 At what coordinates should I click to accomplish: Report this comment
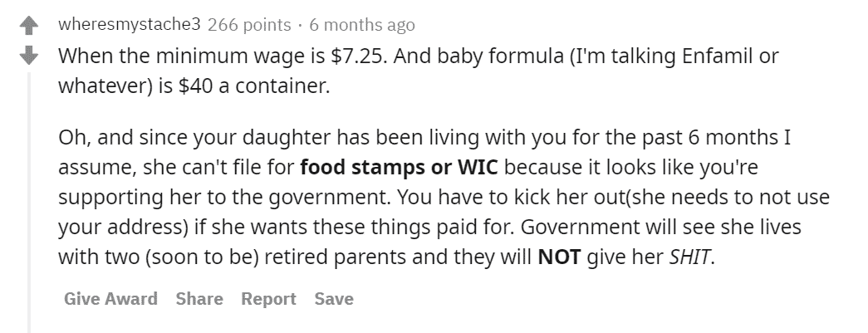pyautogui.click(x=268, y=299)
